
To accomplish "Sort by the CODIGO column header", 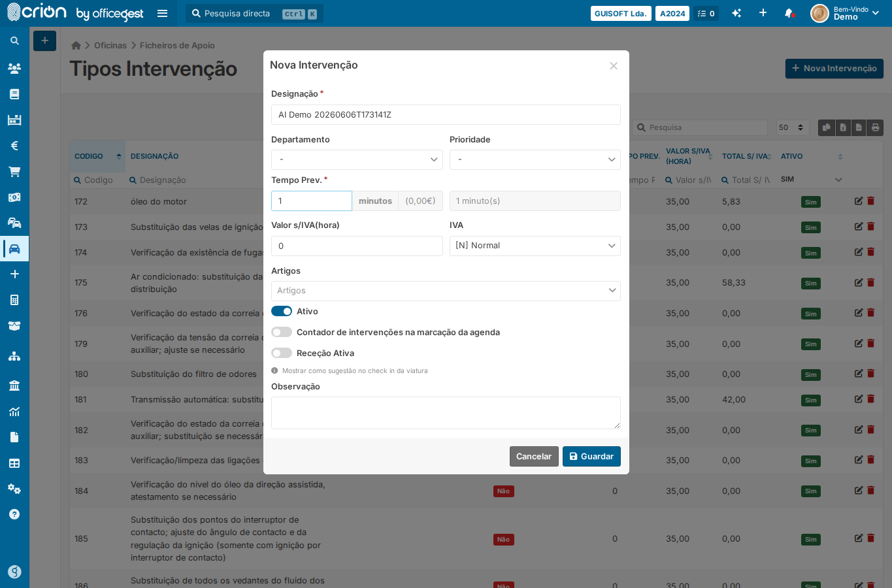I will [x=97, y=156].
